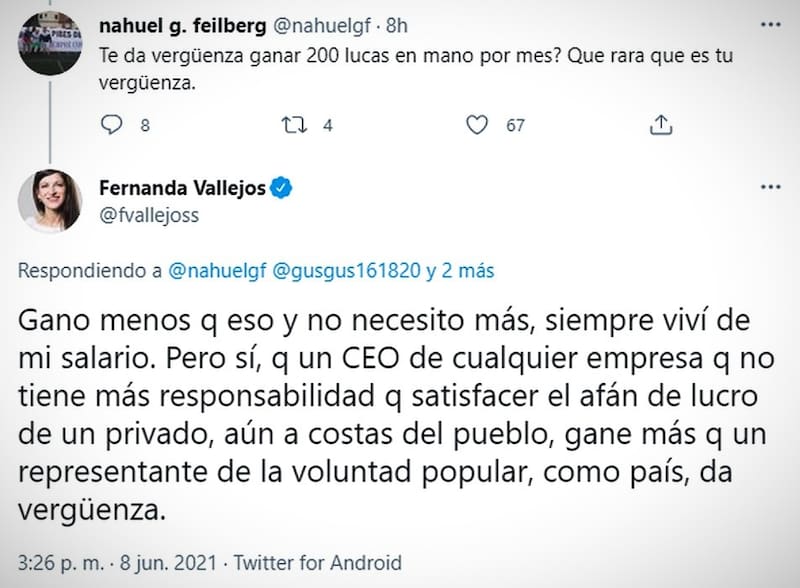The height and width of the screenshot is (588, 800).
Task: Open the @fvallejoss handle
Action: (x=150, y=216)
